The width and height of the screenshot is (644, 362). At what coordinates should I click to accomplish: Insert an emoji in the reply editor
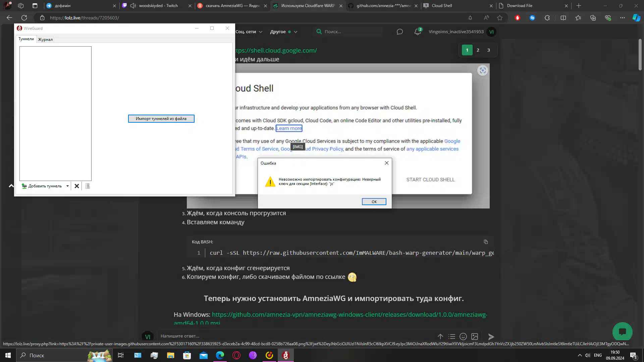point(463,337)
